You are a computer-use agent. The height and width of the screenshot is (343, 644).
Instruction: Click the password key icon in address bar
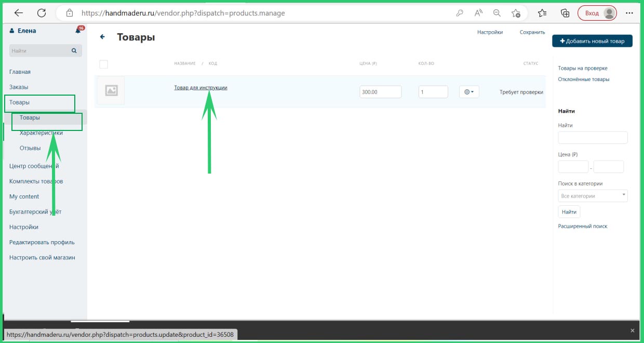(x=460, y=13)
